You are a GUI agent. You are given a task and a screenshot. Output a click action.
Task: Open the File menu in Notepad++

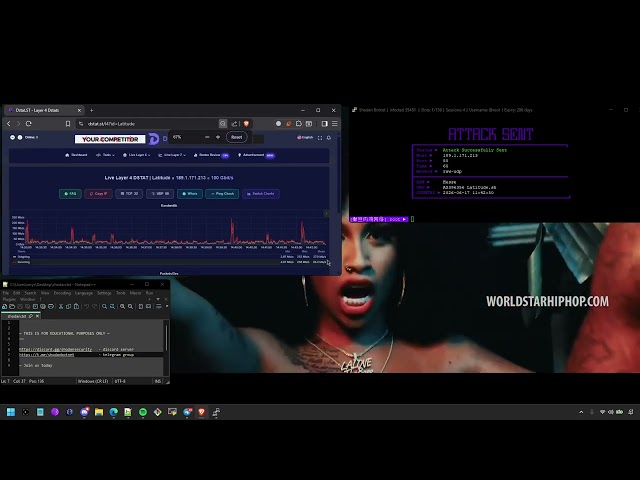pyautogui.click(x=6, y=293)
